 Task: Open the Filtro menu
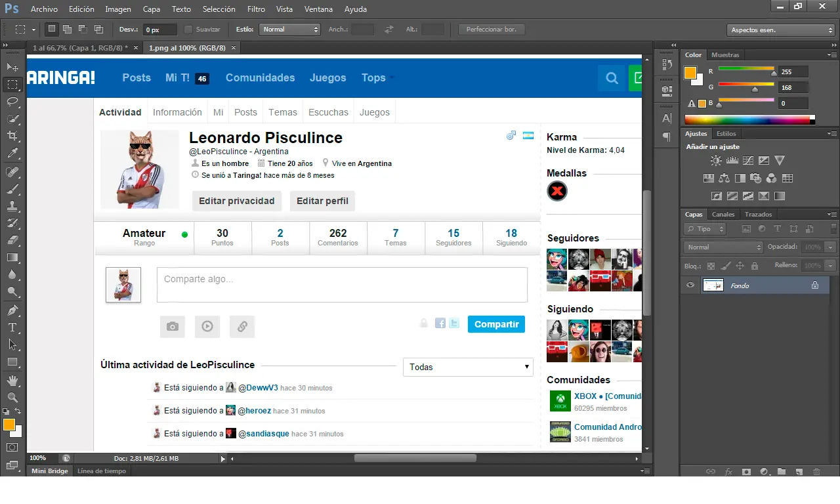tap(257, 9)
